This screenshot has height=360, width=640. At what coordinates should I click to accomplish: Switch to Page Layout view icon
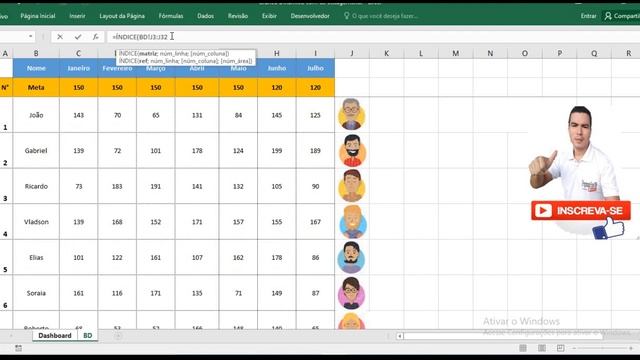pyautogui.click(x=542, y=348)
